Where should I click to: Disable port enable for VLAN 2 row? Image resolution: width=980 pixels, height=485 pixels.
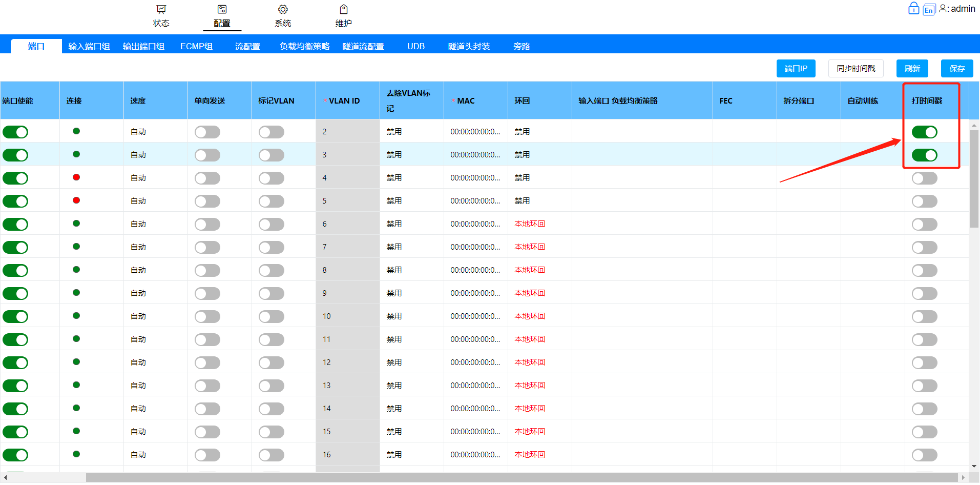point(15,132)
